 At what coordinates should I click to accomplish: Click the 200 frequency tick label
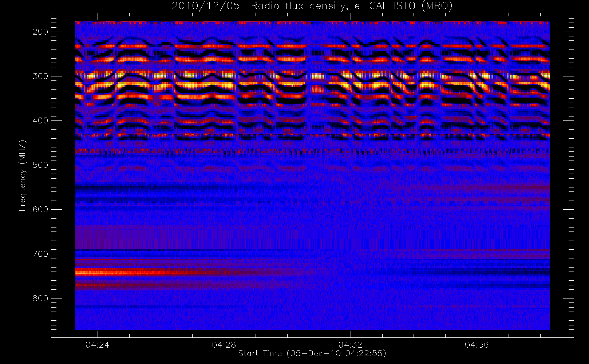(40, 32)
